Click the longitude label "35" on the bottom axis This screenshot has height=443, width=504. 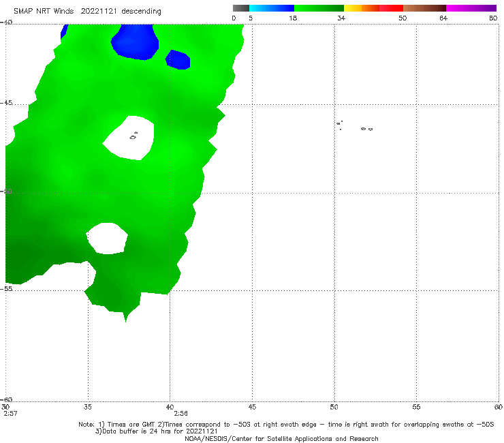point(87,407)
